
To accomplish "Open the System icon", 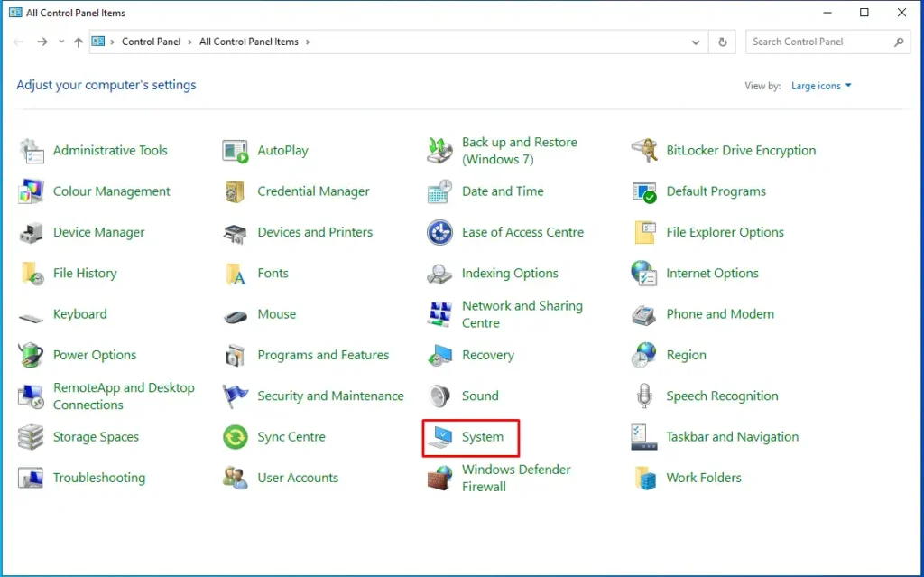I will coord(439,438).
